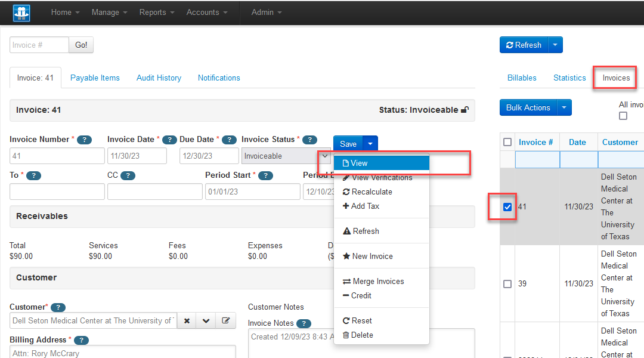The image size is (644, 358).
Task: Toggle the select-all header checkbox
Action: point(507,142)
